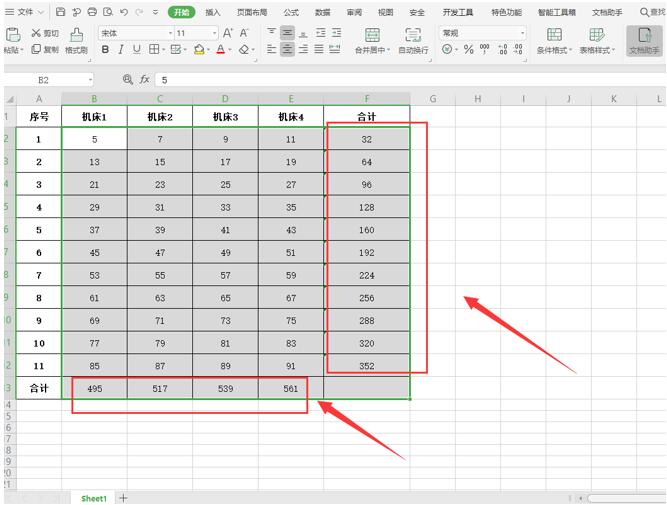Click the align left icon
Image resolution: width=667 pixels, height=505 pixels.
pyautogui.click(x=271, y=49)
